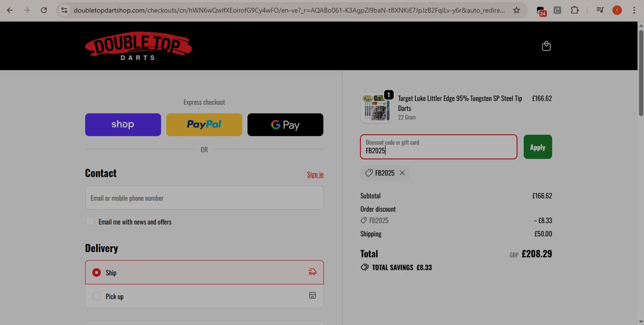Image resolution: width=644 pixels, height=325 pixels.
Task: Click the tag icon under Order discount
Action: pos(364,221)
